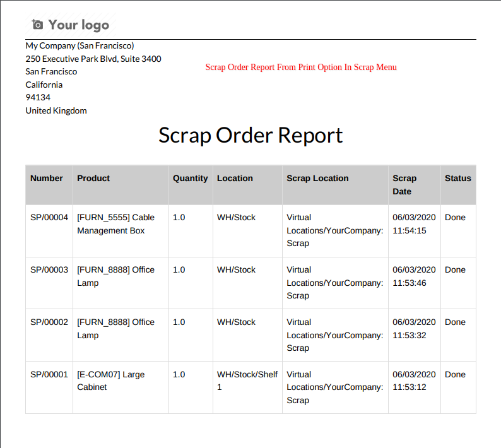Click product '[FURN_5555] Cable Management Box'
Image resolution: width=501 pixels, height=448 pixels.
pos(115,224)
